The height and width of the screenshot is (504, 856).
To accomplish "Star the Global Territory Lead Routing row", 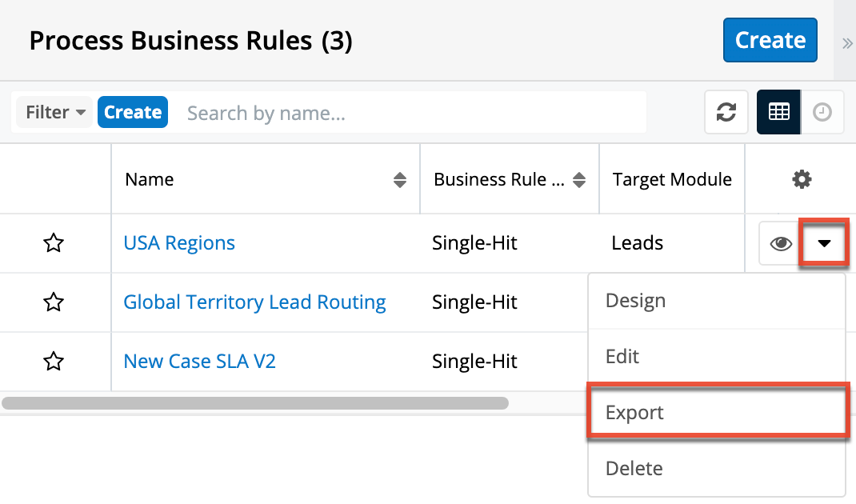I will coord(54,302).
